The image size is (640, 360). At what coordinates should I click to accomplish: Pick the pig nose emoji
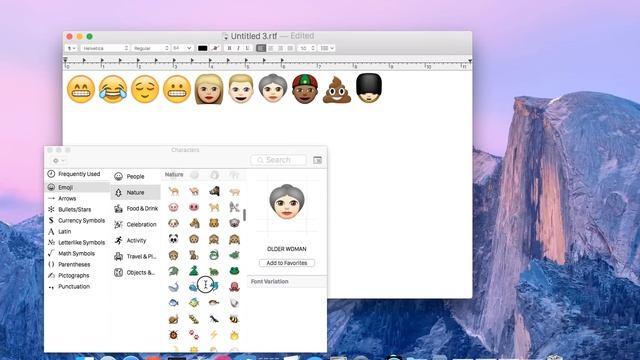tap(194, 207)
